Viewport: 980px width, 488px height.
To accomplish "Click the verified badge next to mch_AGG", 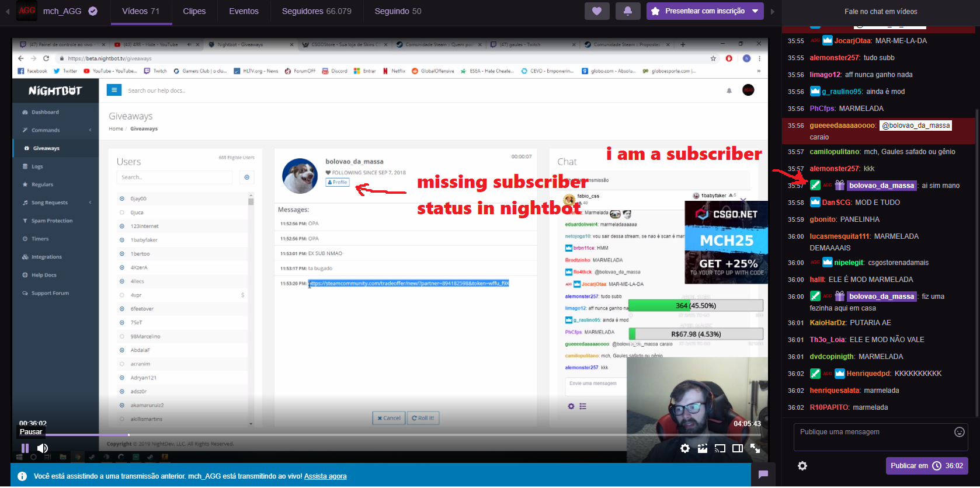I will tap(93, 11).
